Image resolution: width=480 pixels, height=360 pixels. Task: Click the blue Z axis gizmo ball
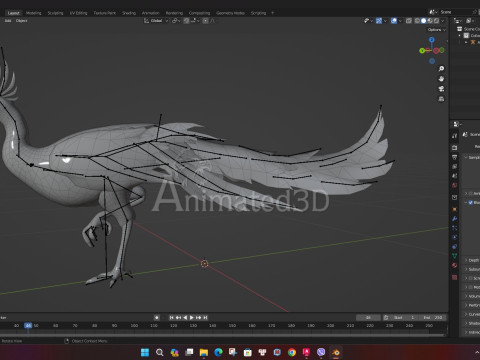point(432,40)
